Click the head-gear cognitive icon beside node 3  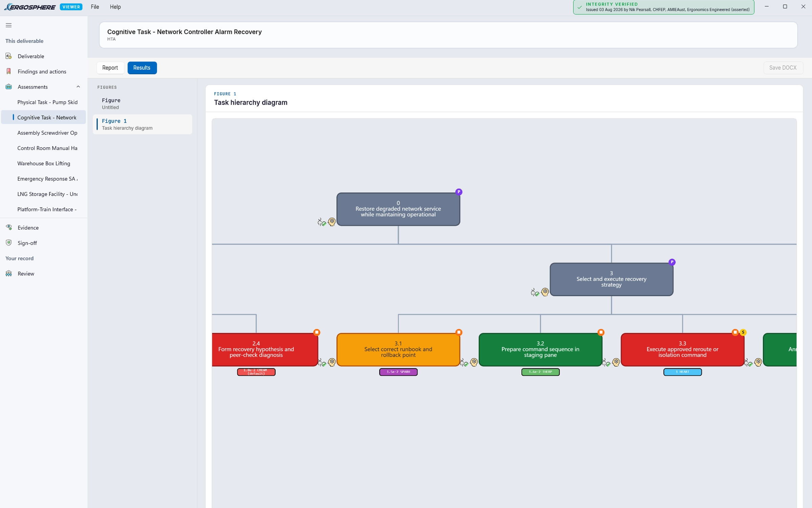pyautogui.click(x=545, y=292)
